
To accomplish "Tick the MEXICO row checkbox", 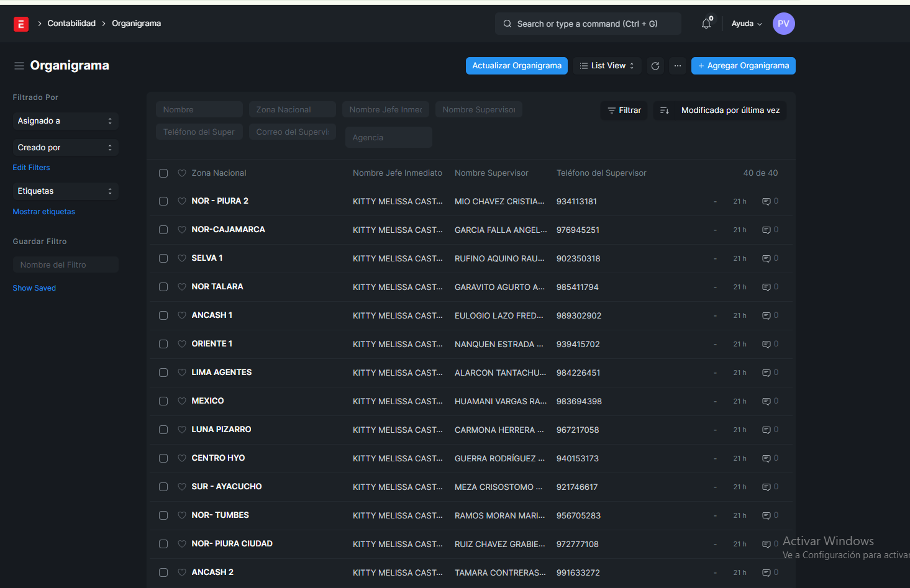I will tap(163, 401).
